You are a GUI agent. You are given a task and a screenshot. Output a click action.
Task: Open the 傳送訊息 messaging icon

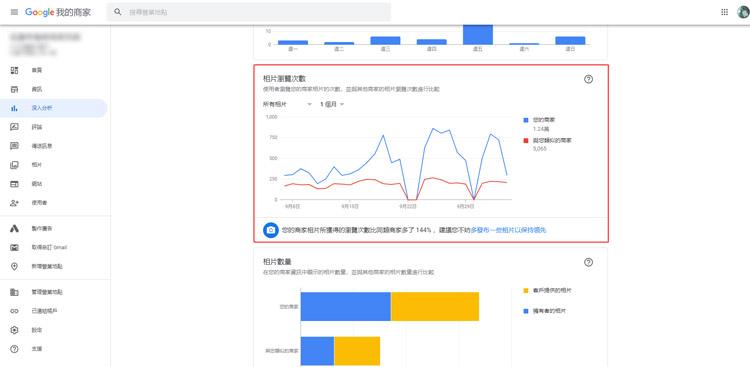tap(14, 146)
